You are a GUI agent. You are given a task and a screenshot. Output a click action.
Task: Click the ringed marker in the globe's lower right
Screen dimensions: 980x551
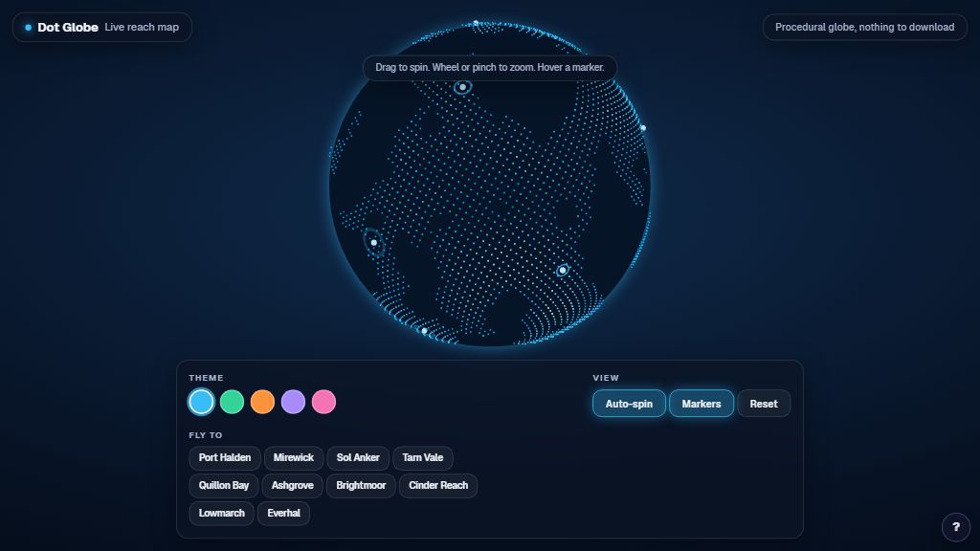coord(563,270)
